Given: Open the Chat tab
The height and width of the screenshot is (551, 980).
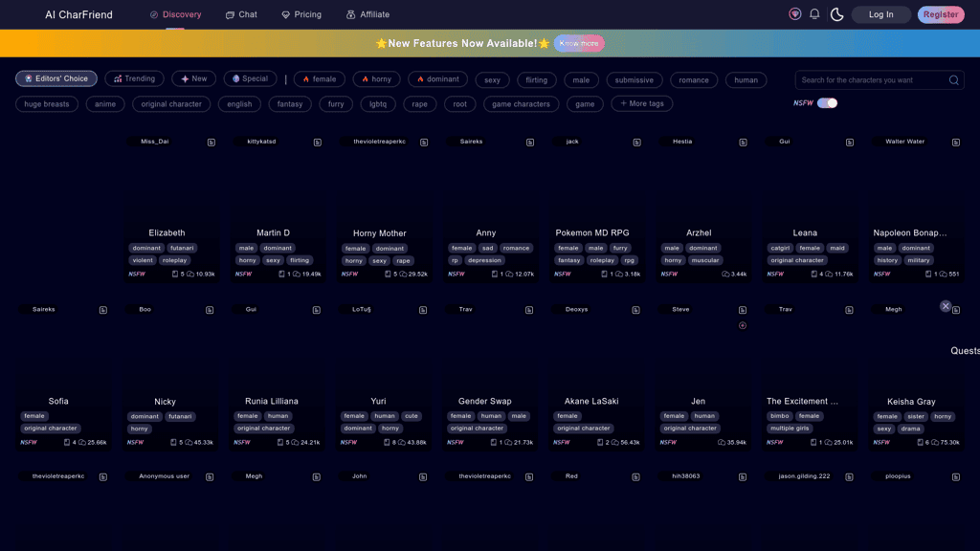Looking at the screenshot, I should pyautogui.click(x=241, y=14).
